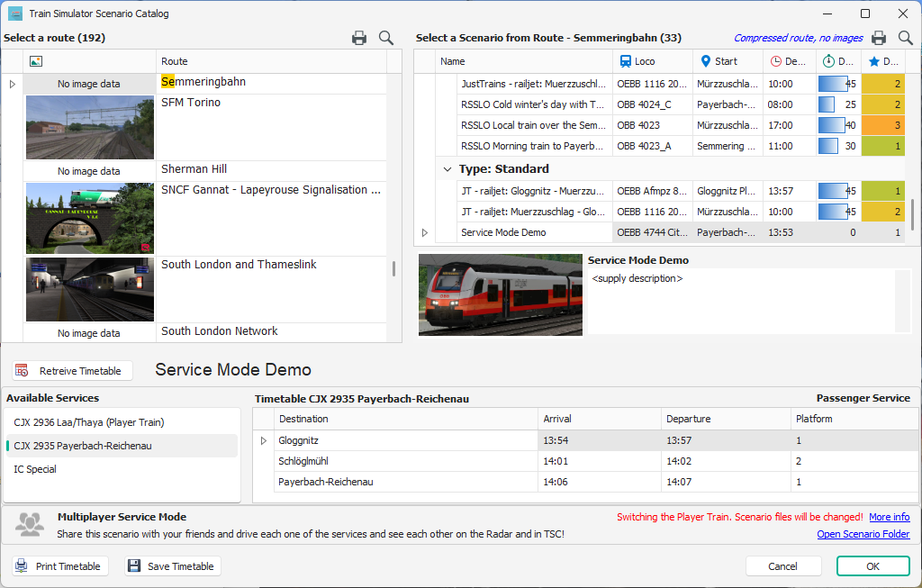The height and width of the screenshot is (588, 922).
Task: Click the Destination column header
Action: click(406, 419)
